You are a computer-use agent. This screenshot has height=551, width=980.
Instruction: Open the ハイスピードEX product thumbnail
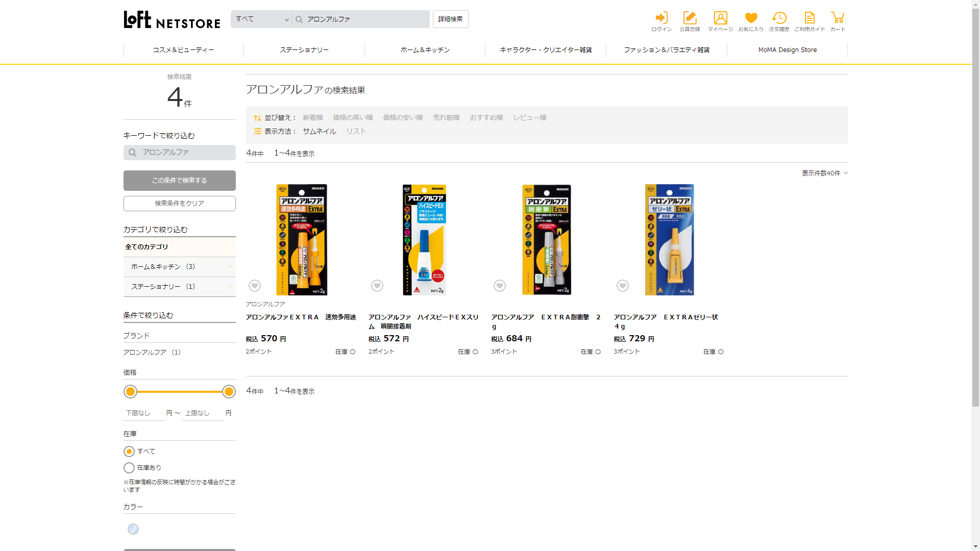[x=424, y=240]
